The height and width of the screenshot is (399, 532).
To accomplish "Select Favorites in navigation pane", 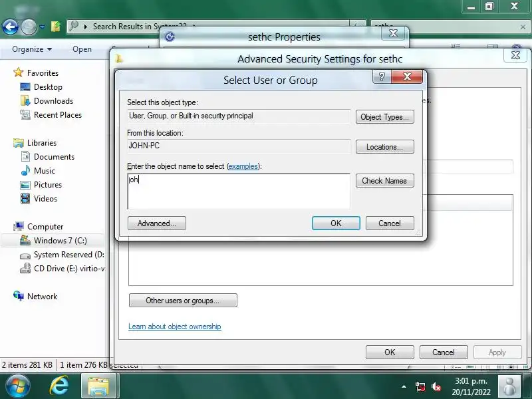I will pos(43,73).
